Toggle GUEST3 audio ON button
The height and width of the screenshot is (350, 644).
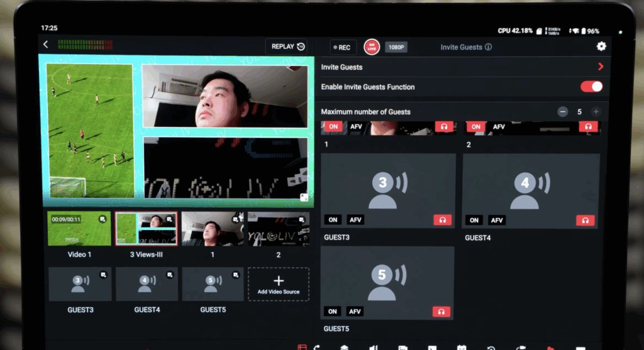(333, 220)
